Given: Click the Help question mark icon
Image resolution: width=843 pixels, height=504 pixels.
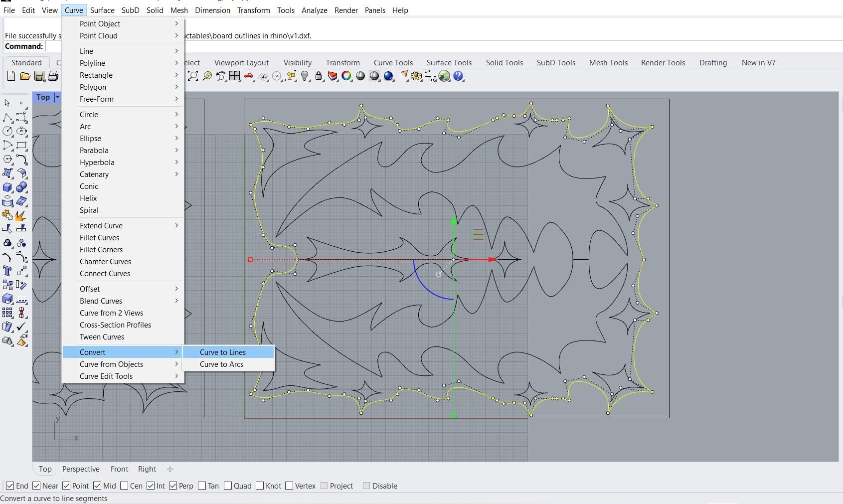Looking at the screenshot, I should (x=458, y=76).
